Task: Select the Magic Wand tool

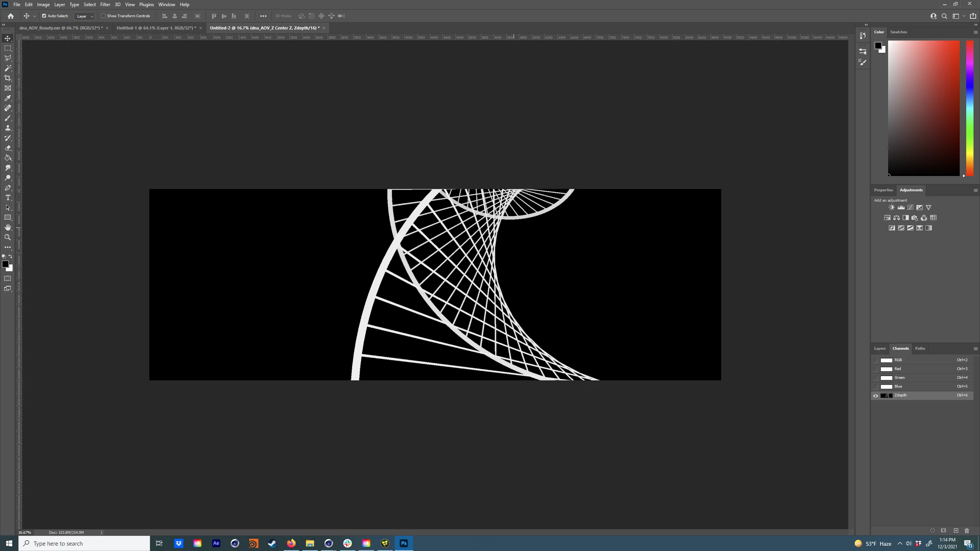Action: [x=8, y=68]
